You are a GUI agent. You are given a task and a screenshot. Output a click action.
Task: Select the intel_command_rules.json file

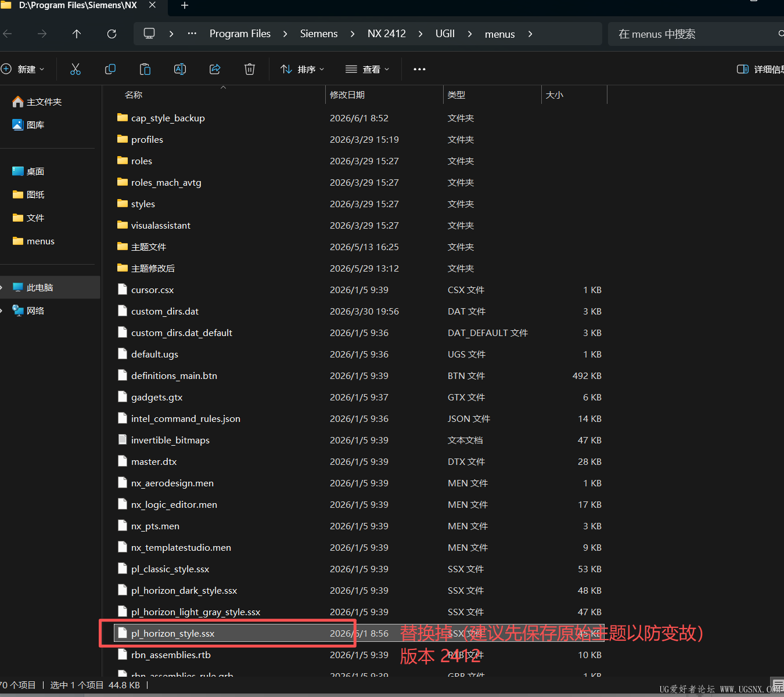359,418
